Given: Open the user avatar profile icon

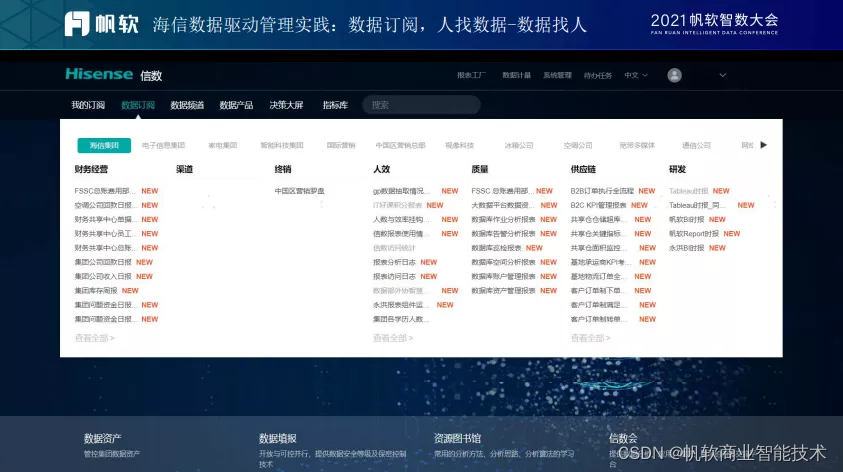Looking at the screenshot, I should coord(674,75).
